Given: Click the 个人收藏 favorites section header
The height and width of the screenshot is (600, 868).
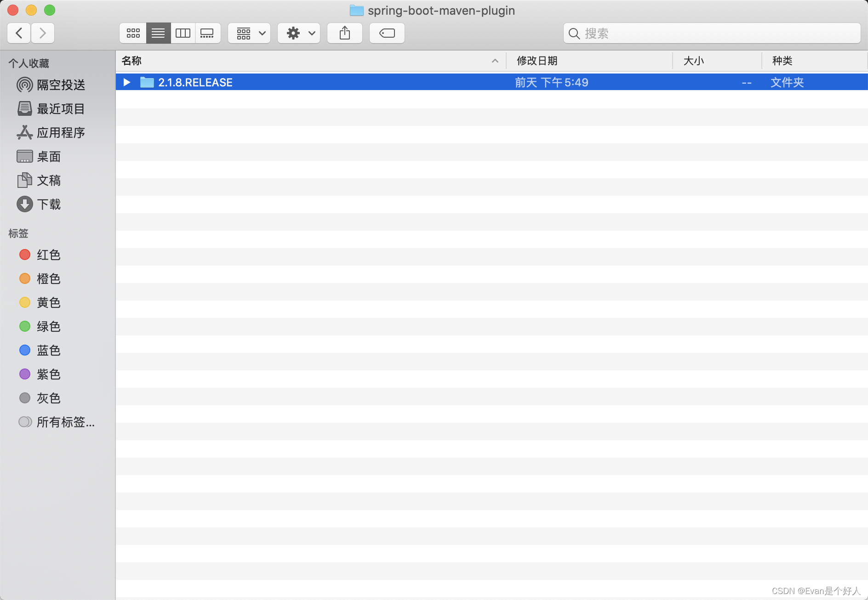Looking at the screenshot, I should point(29,63).
